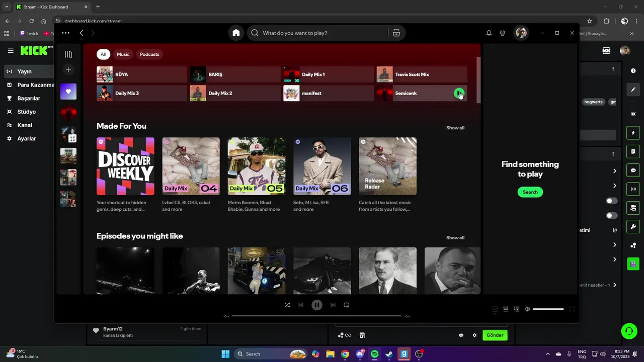Go back in Spotify navigation
644x362 pixels.
[82, 33]
